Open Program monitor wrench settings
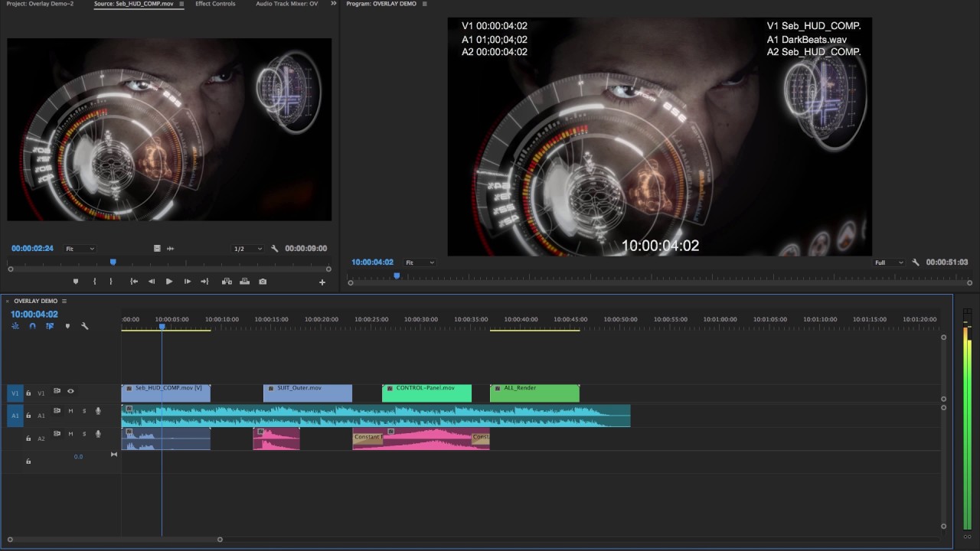 pyautogui.click(x=916, y=262)
